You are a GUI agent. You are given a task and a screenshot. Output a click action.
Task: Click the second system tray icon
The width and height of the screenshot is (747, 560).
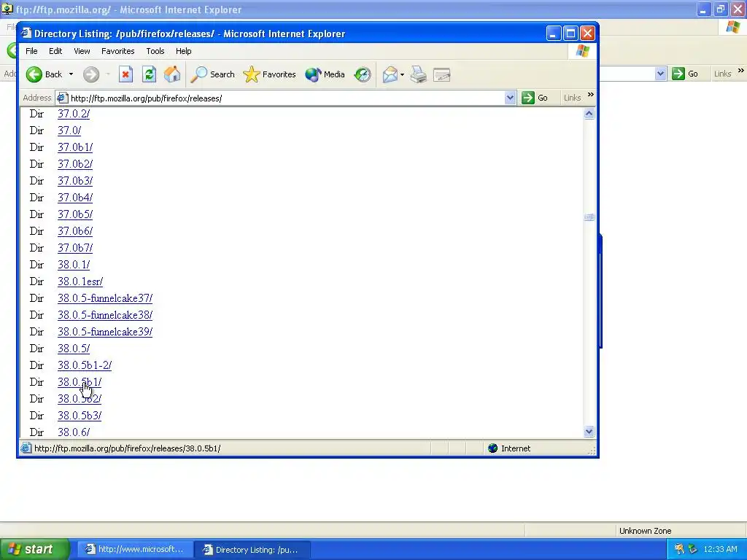click(693, 550)
